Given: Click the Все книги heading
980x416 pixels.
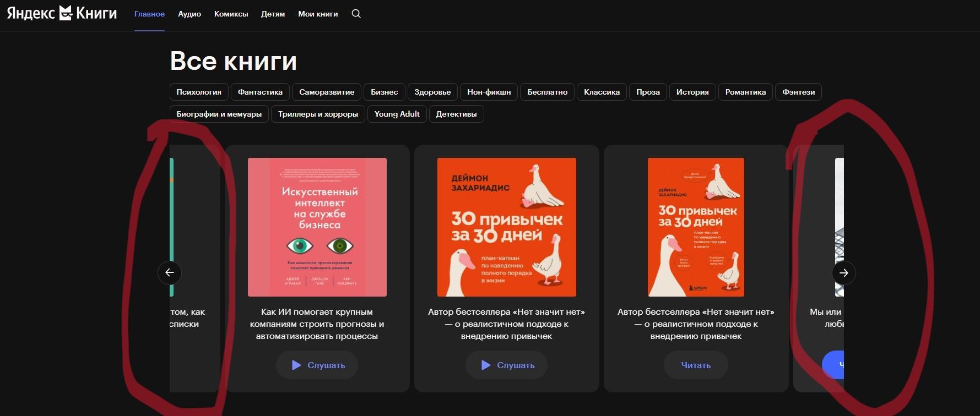Looking at the screenshot, I should pyautogui.click(x=234, y=61).
